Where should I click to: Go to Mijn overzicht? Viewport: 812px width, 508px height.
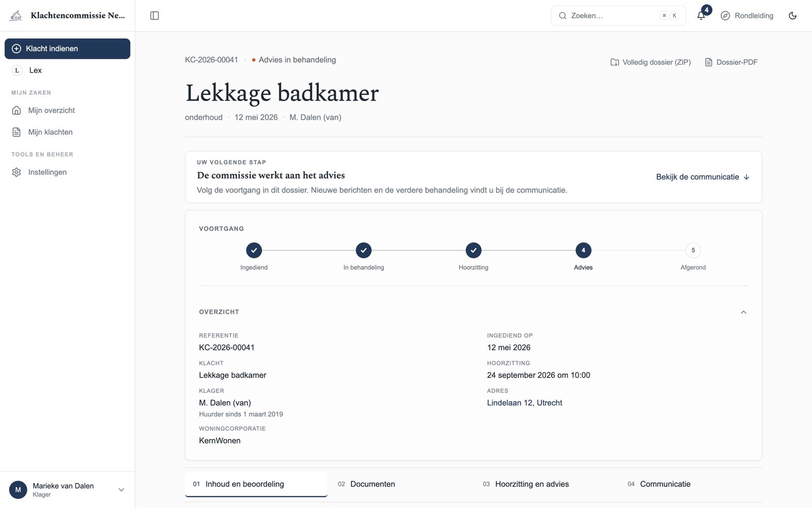coord(67,110)
